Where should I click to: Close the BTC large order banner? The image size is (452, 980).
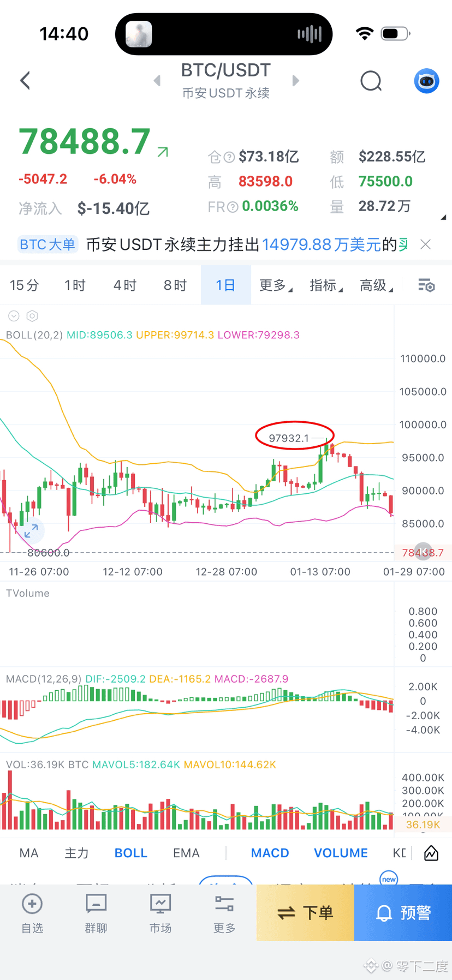pyautogui.click(x=425, y=244)
